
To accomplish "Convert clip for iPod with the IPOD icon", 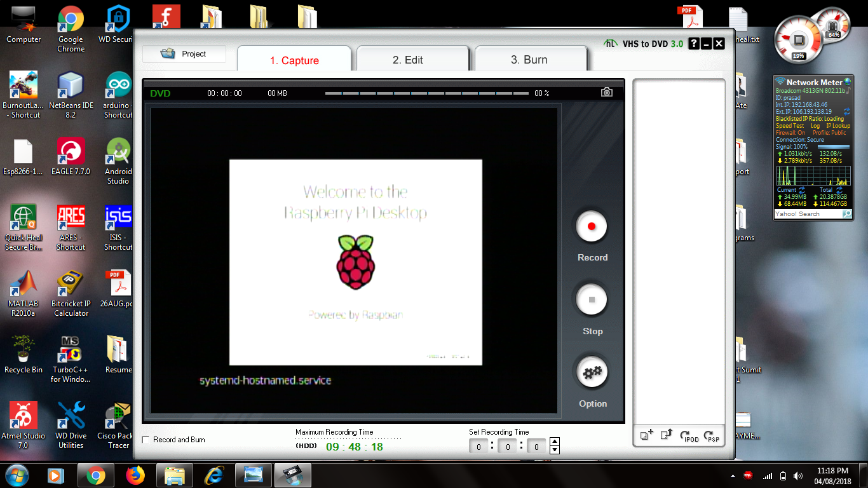I will pos(689,436).
